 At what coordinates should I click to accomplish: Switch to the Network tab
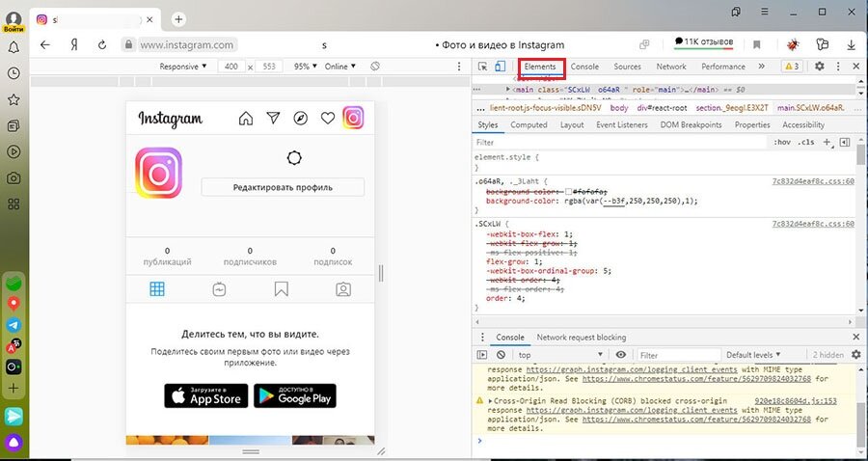coord(671,67)
